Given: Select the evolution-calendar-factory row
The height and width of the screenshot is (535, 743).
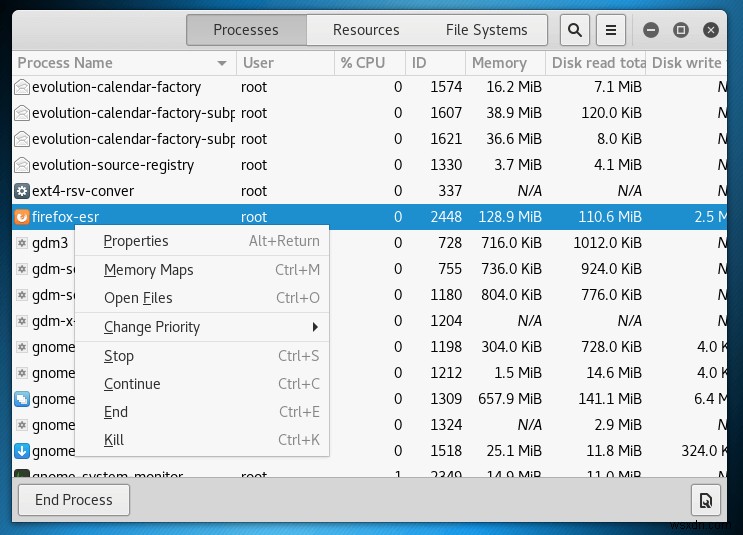Looking at the screenshot, I should click(370, 87).
